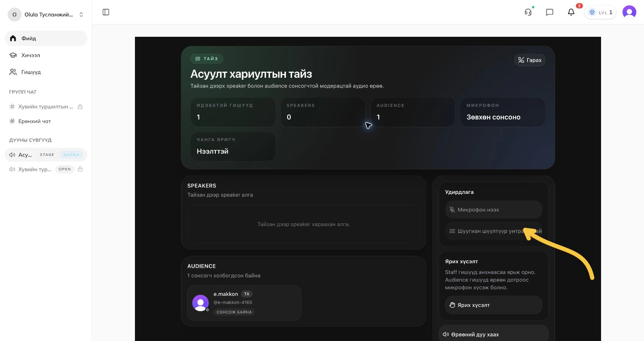This screenshot has height=341, width=644.
Task: Click the Удирдлага panel heading
Action: (459, 192)
